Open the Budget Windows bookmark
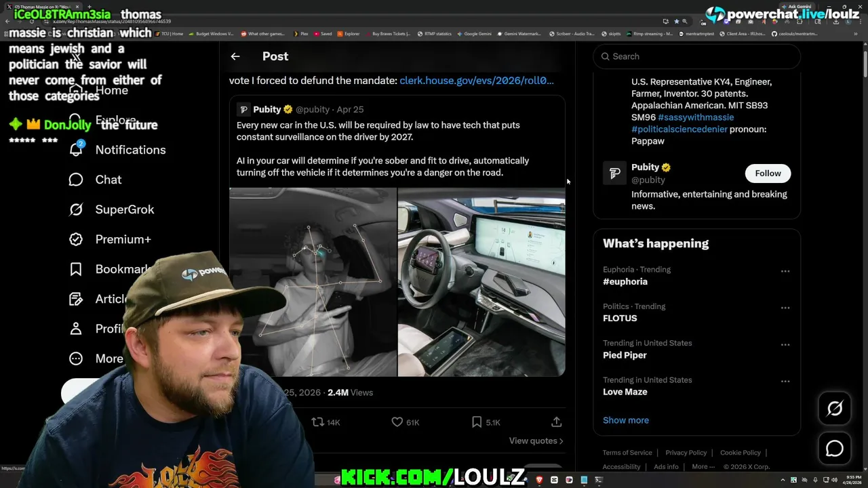The image size is (868, 488). [x=212, y=33]
